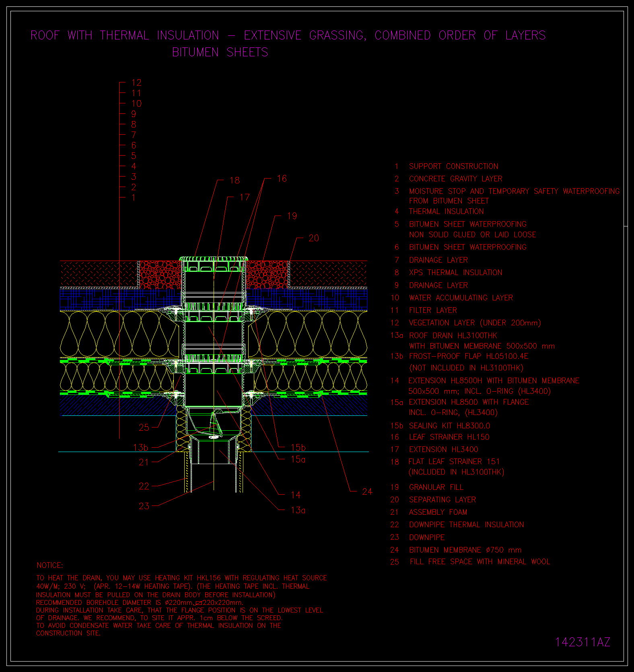Select legend entry "ASSEMBLY FOAM"

[438, 512]
